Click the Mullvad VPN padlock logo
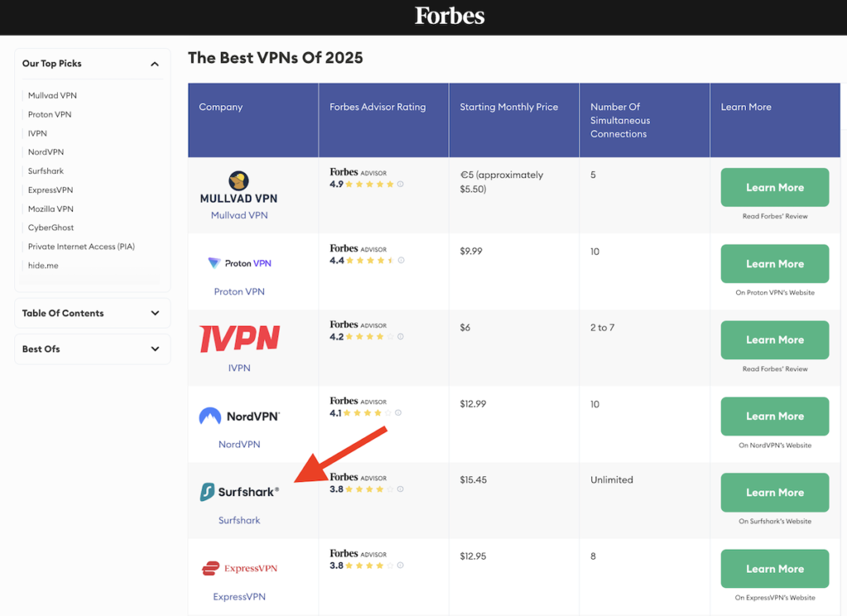 (239, 185)
